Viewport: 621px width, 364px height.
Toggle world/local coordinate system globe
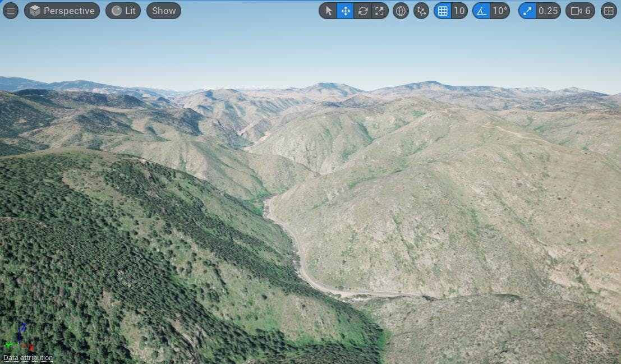point(401,11)
